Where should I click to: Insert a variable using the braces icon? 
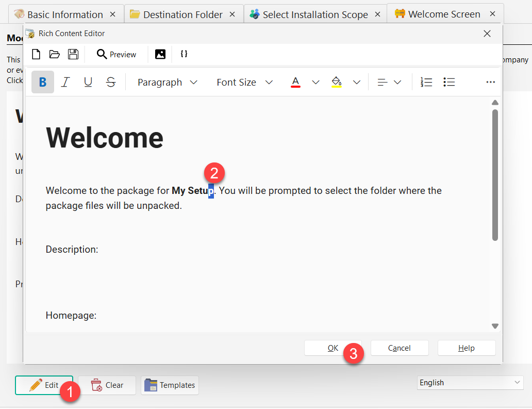point(184,54)
